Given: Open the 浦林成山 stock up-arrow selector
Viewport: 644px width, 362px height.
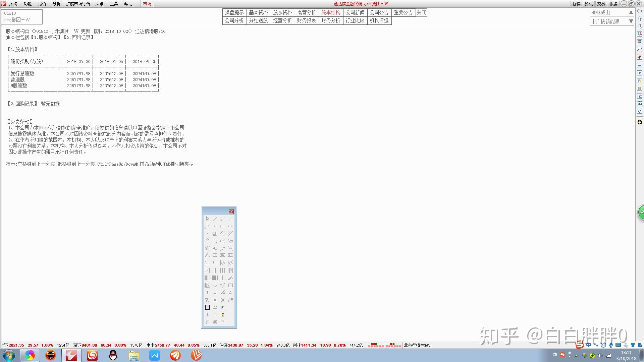Looking at the screenshot, I should pos(631,12).
